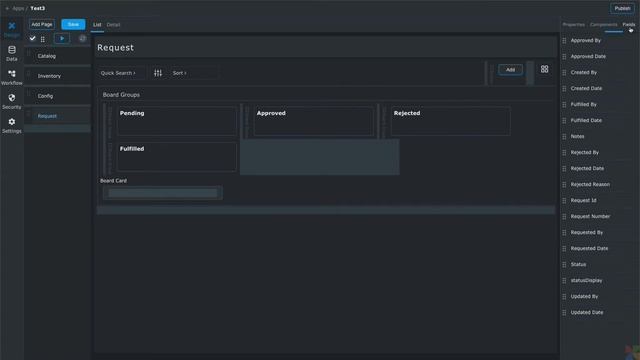Image resolution: width=640 pixels, height=360 pixels.
Task: Select the Fulfilled board group
Action: click(177, 156)
